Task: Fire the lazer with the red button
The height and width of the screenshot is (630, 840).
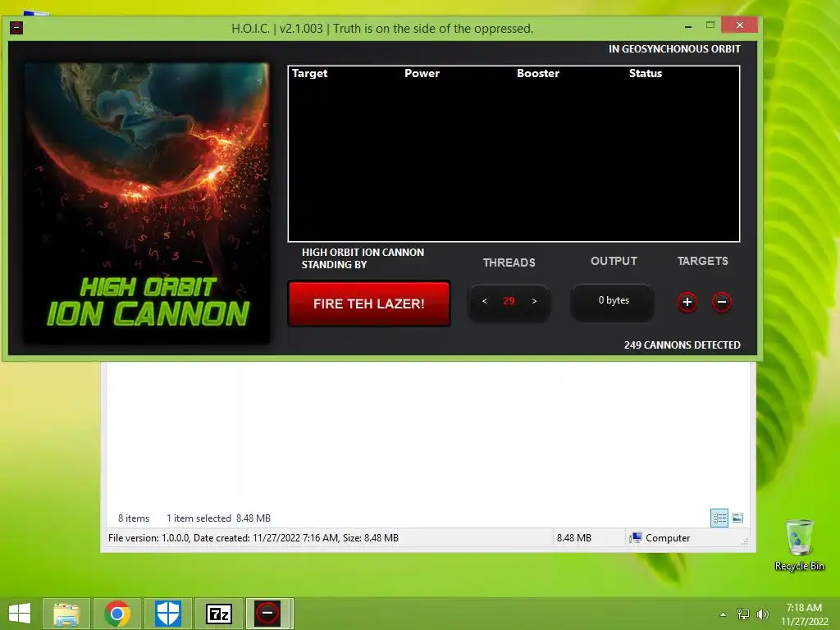Action: tap(369, 304)
